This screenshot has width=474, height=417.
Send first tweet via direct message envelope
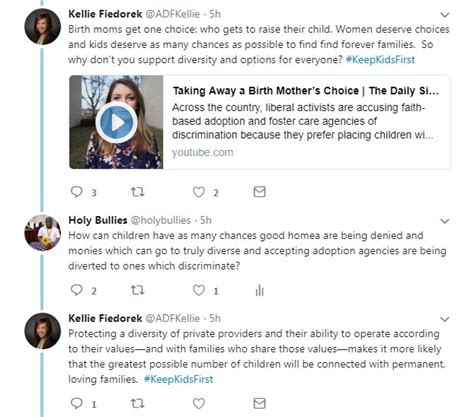(x=259, y=192)
